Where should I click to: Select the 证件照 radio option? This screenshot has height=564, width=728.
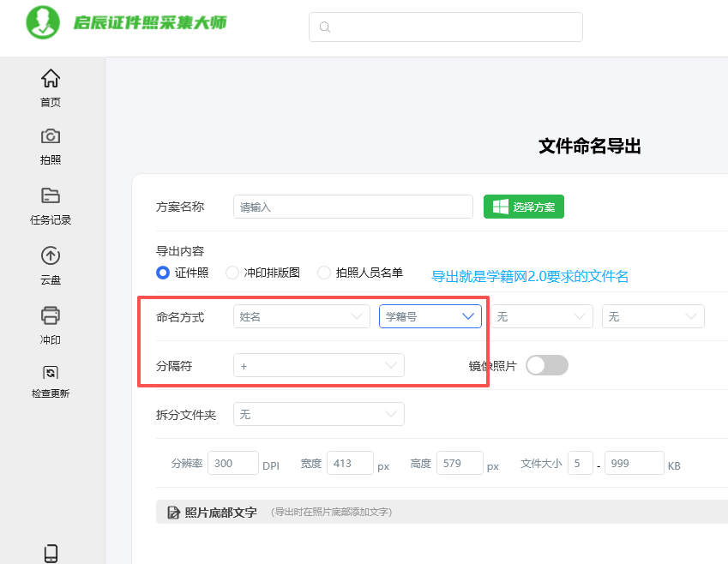pyautogui.click(x=163, y=273)
